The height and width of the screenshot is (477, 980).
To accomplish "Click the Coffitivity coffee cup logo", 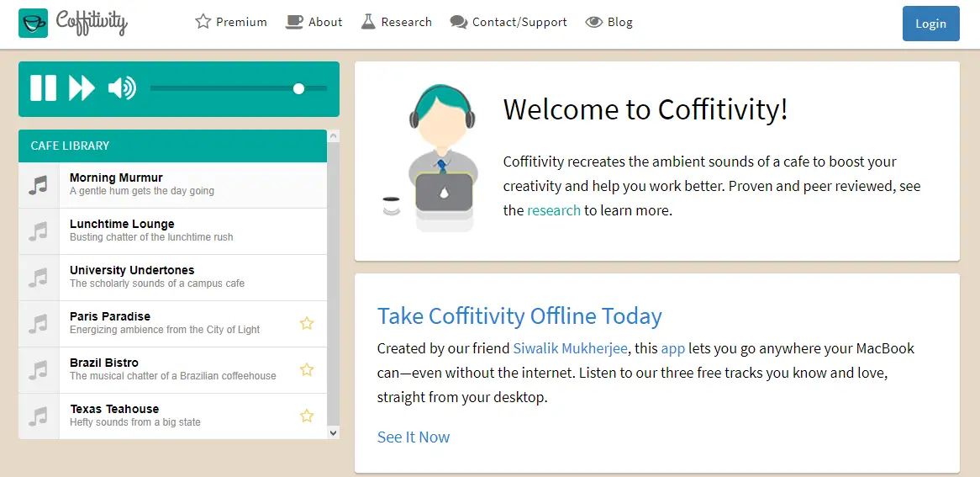I will [x=34, y=23].
